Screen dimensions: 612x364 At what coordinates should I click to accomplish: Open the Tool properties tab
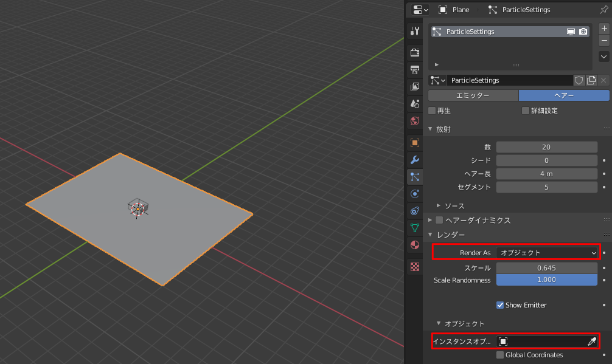coord(414,31)
